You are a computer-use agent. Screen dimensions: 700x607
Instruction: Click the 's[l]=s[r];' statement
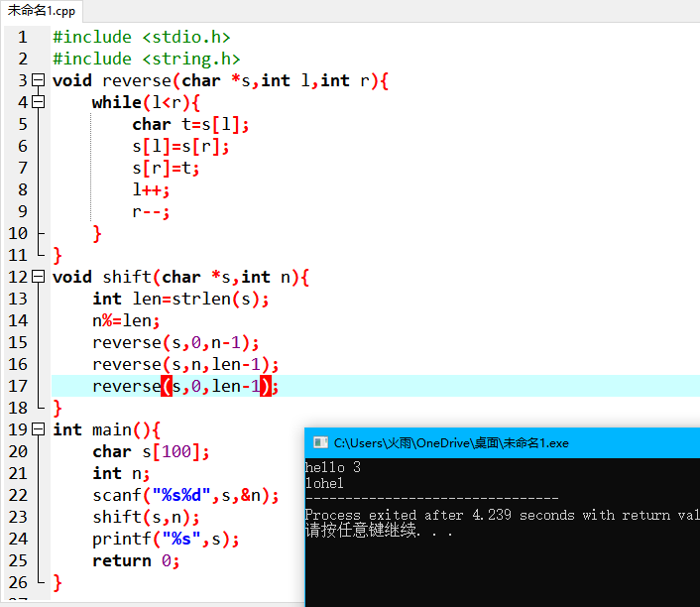point(180,147)
